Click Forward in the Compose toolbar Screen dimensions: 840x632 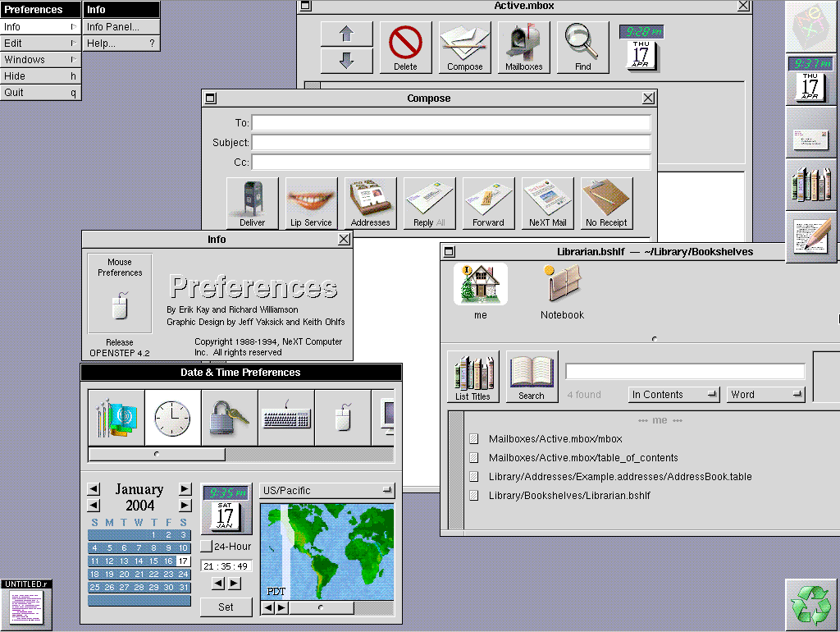488,204
